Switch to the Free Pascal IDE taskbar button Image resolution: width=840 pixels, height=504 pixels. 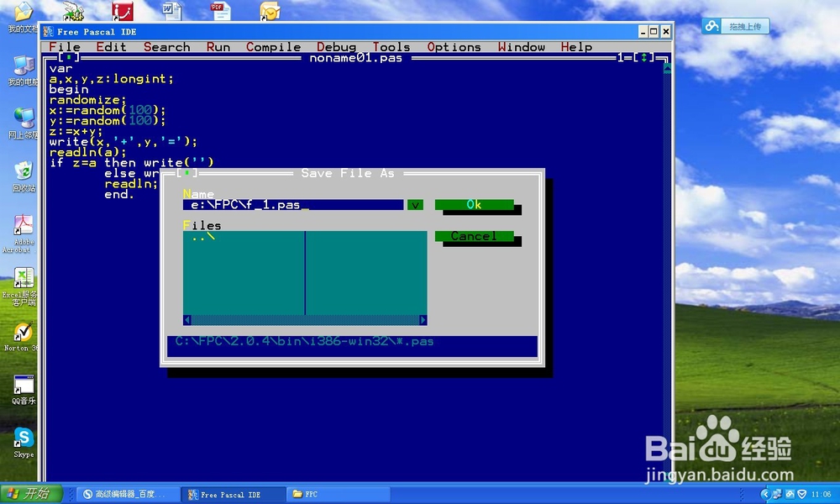click(233, 495)
